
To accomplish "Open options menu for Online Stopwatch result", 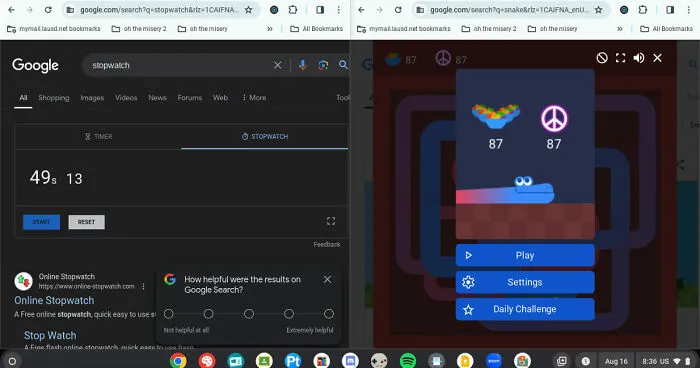I will 143,286.
